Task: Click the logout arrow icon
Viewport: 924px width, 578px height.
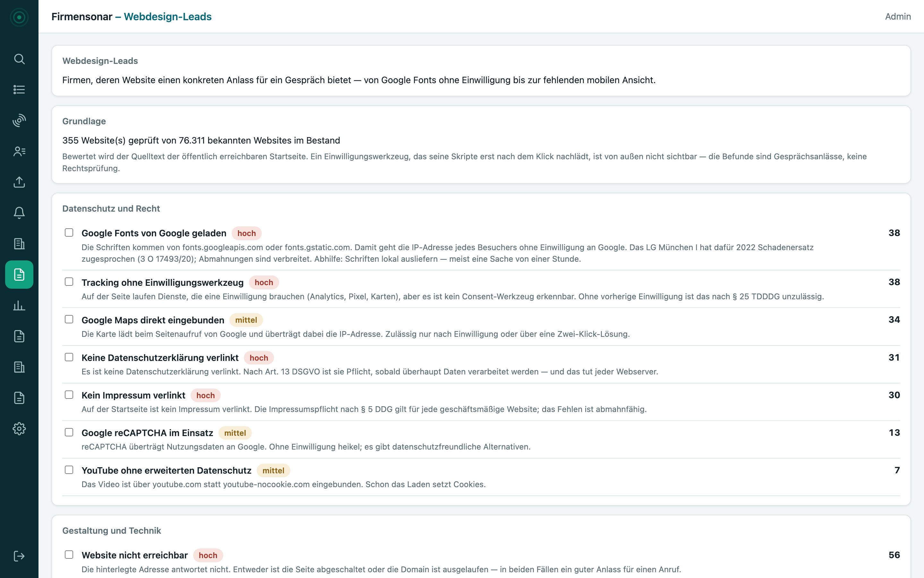Action: 19,556
